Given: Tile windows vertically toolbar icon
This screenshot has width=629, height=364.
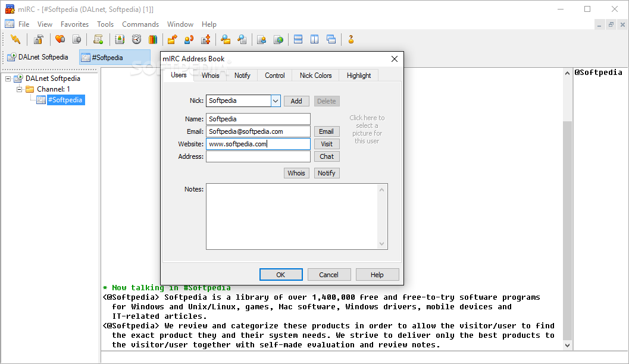Looking at the screenshot, I should point(314,39).
